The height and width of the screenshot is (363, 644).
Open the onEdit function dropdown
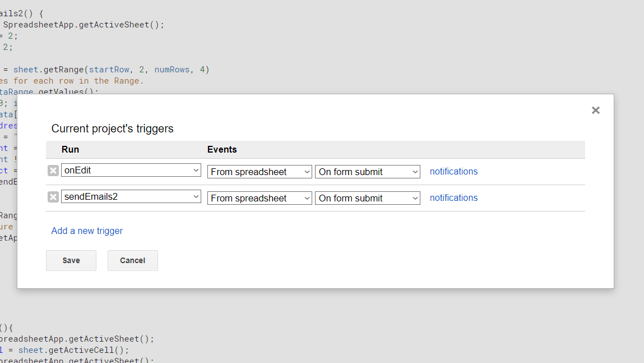[131, 170]
